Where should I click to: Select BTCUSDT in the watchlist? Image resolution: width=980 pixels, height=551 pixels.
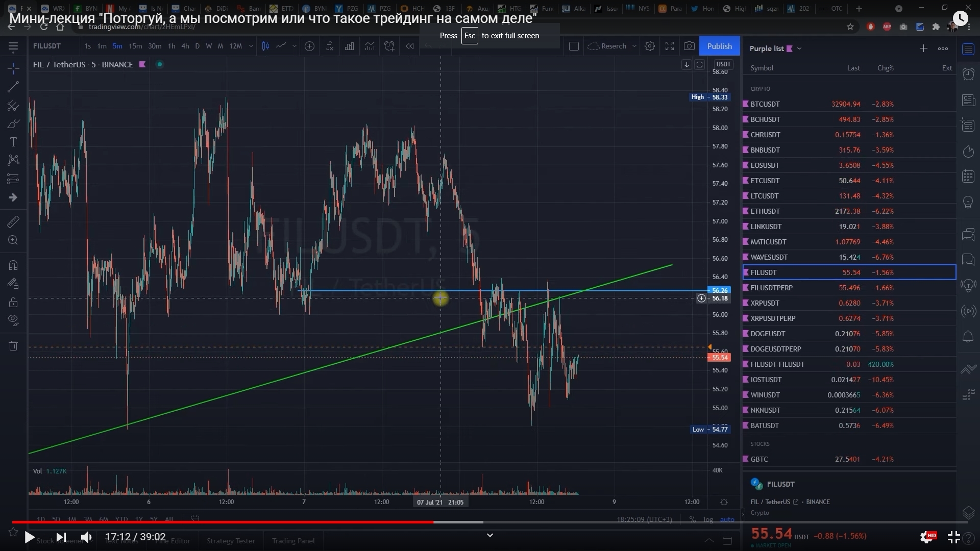point(765,104)
